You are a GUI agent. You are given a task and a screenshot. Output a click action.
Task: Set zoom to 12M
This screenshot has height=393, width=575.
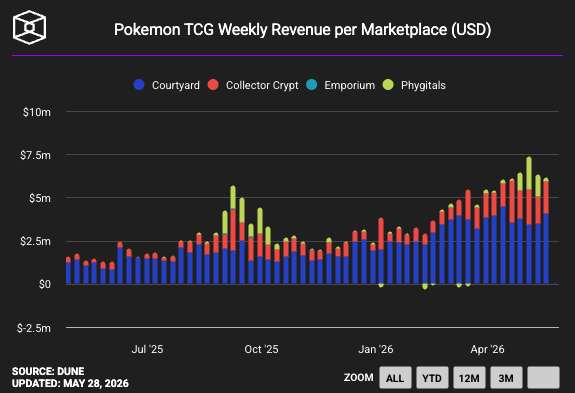[x=469, y=378]
